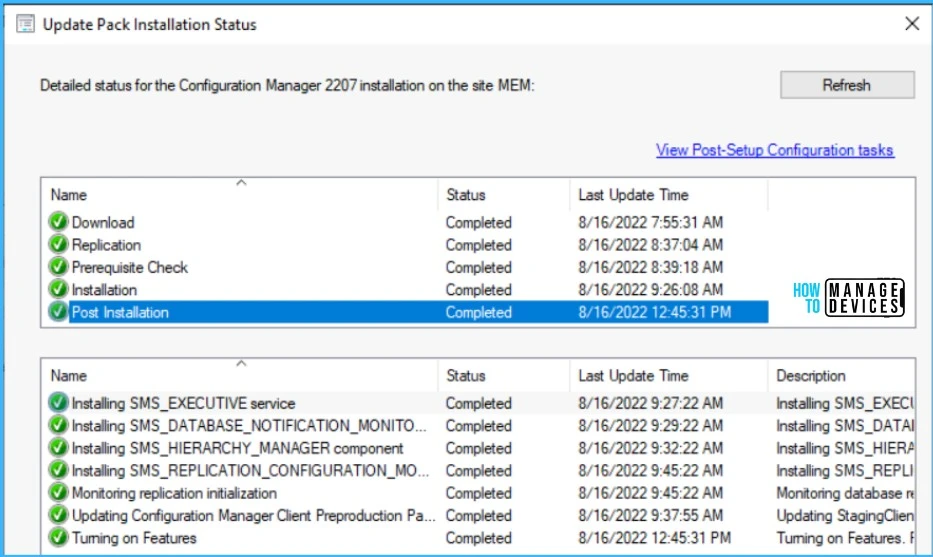Select the Download row
The width and height of the screenshot is (933, 557).
(408, 222)
